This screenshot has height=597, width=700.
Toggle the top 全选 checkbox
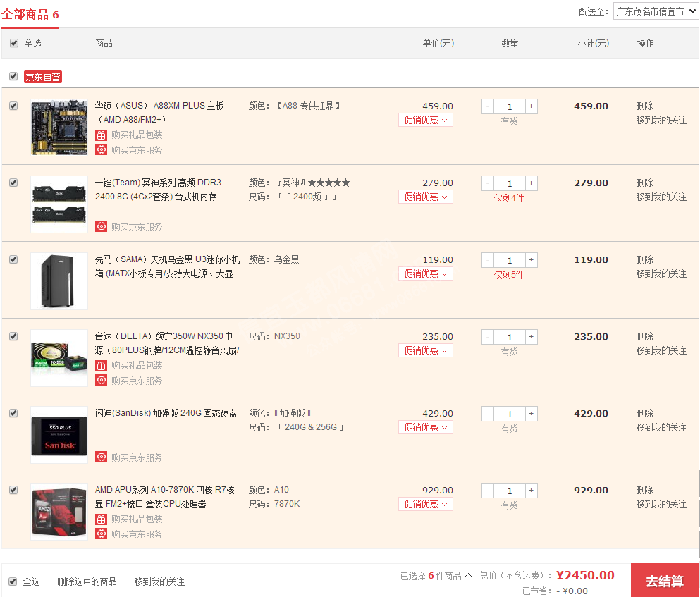(x=14, y=43)
